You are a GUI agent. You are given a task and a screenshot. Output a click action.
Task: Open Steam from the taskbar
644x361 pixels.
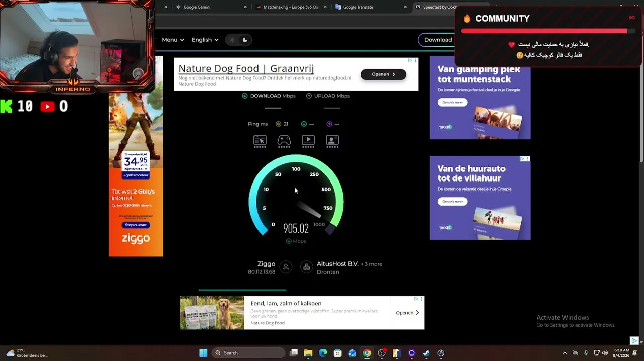tap(426, 353)
